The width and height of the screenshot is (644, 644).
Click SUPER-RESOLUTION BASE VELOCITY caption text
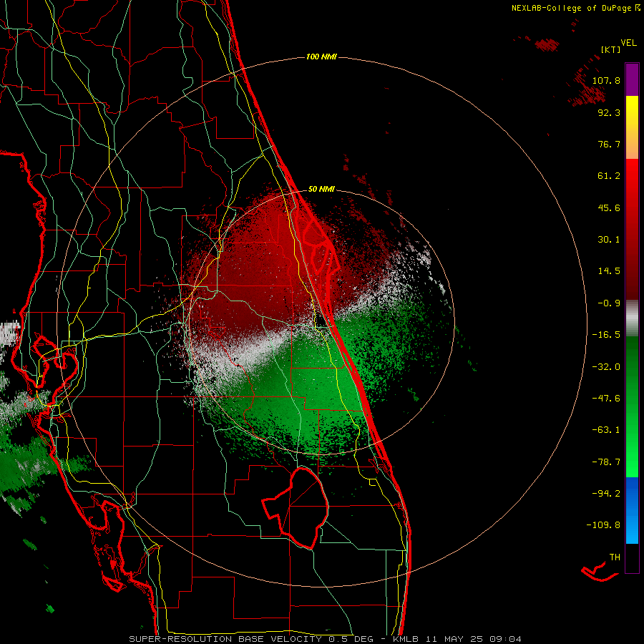click(225, 639)
